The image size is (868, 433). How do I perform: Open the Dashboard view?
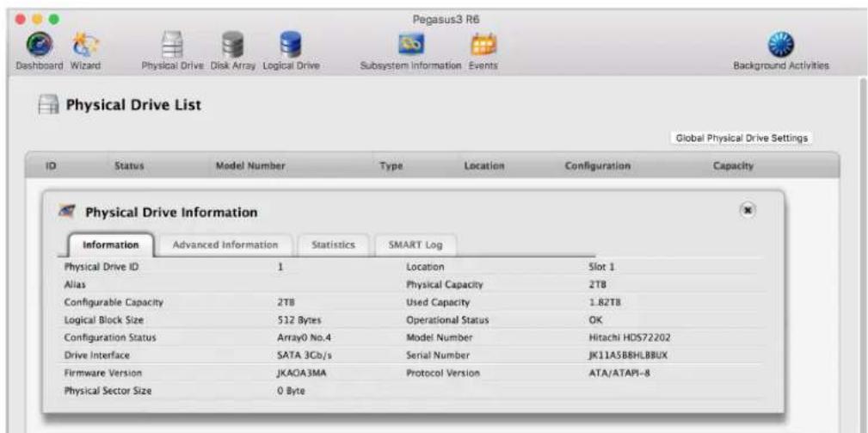39,51
